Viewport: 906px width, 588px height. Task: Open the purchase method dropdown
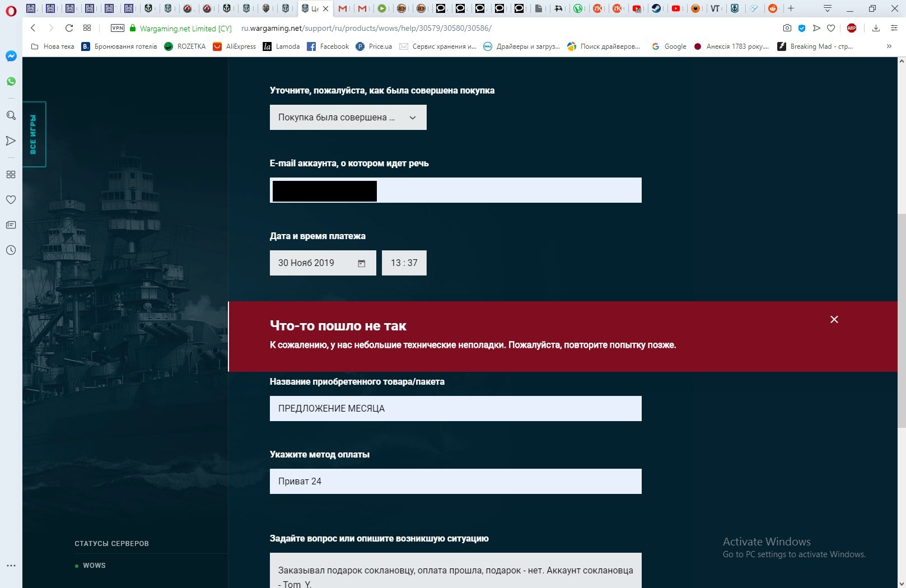click(348, 118)
